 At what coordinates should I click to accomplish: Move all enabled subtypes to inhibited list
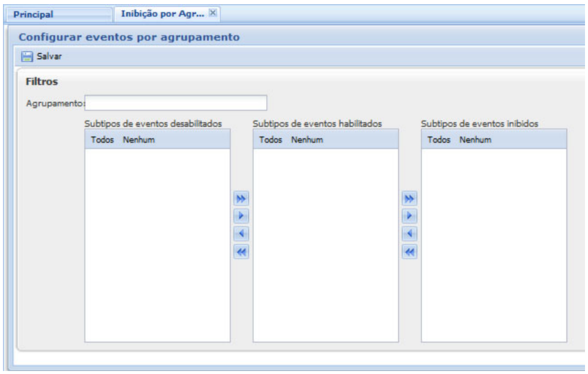pyautogui.click(x=410, y=198)
